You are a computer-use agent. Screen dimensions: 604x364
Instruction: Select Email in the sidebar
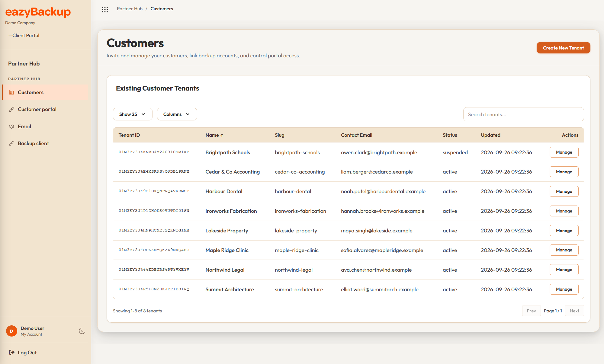tap(45, 126)
